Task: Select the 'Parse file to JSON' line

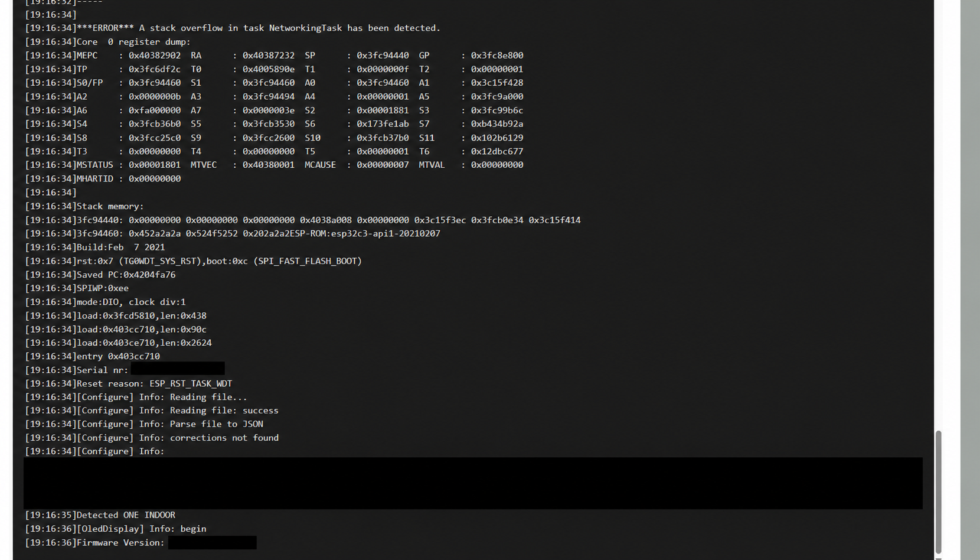Action: [x=144, y=424]
